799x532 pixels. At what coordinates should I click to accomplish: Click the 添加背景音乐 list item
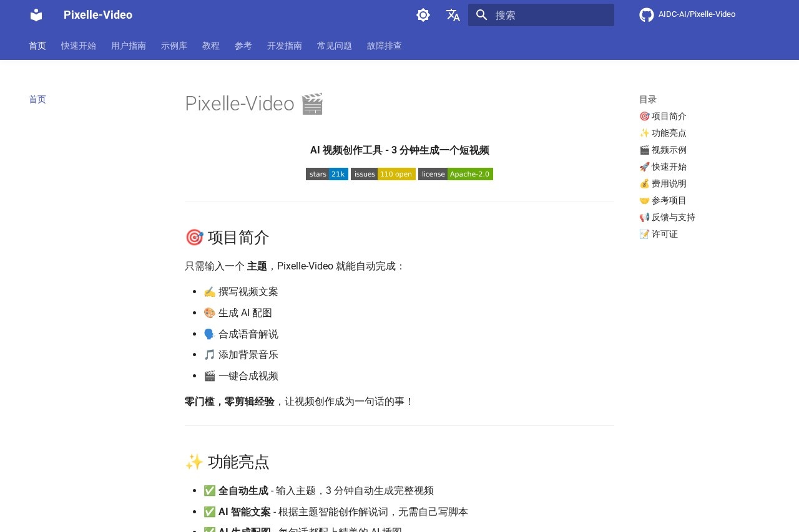coord(241,354)
